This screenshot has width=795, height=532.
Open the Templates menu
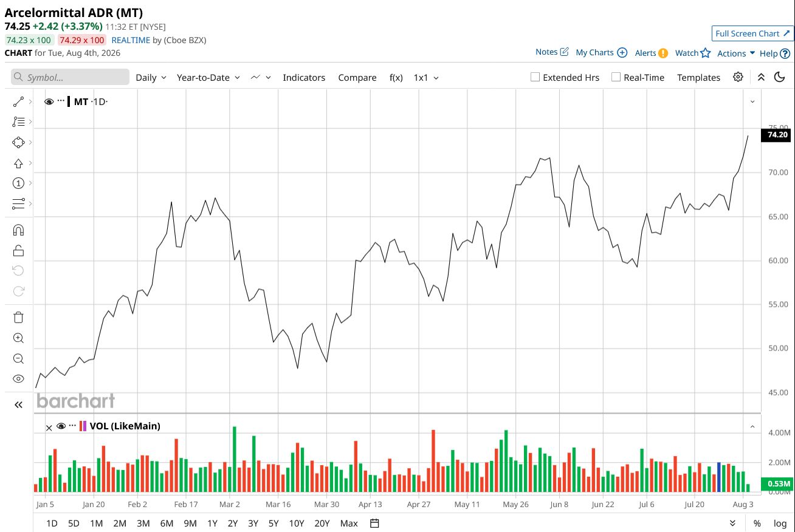[698, 77]
